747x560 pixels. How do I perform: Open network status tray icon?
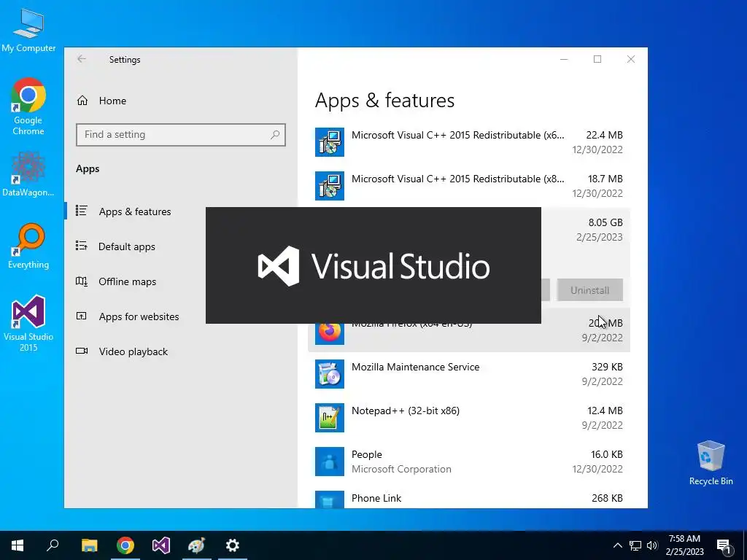coord(635,545)
